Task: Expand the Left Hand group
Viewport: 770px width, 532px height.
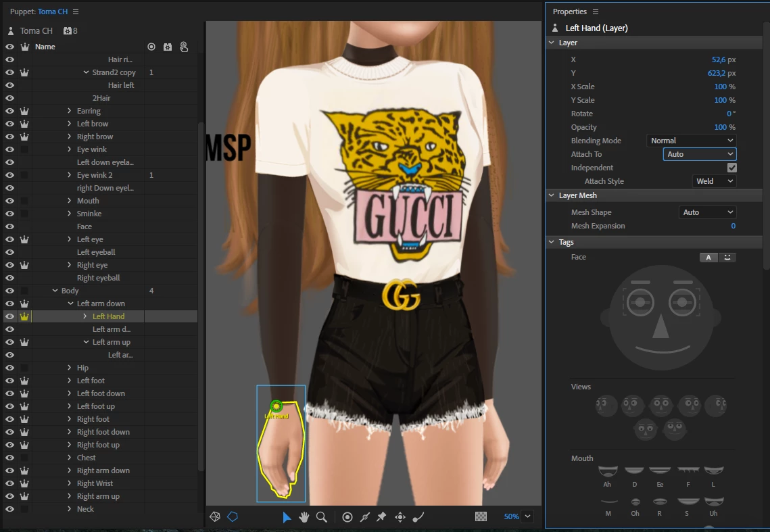Action: pyautogui.click(x=85, y=316)
